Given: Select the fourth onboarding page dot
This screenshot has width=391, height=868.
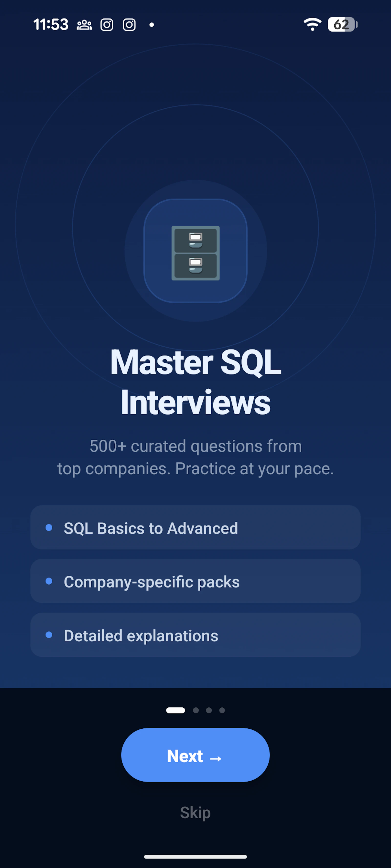Looking at the screenshot, I should coord(222,710).
